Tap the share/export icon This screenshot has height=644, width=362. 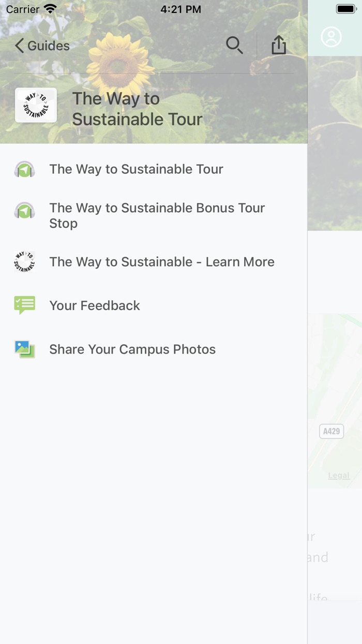coord(279,45)
